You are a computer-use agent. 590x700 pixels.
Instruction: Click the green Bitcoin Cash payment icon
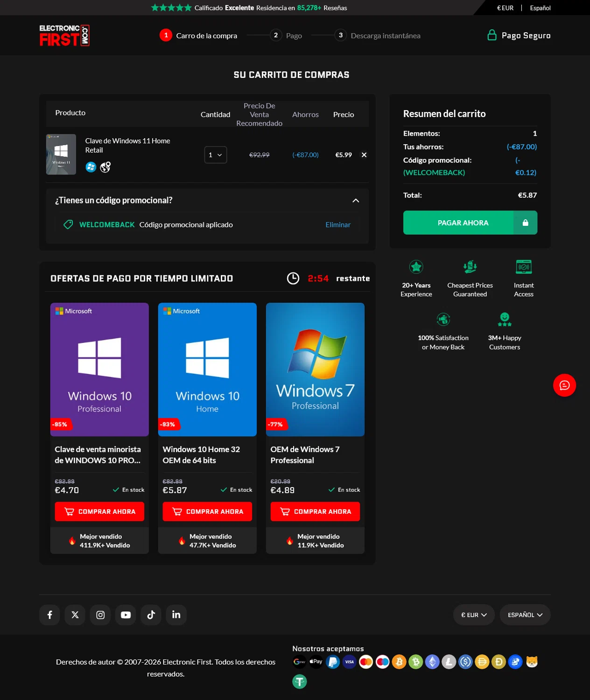pos(416,662)
